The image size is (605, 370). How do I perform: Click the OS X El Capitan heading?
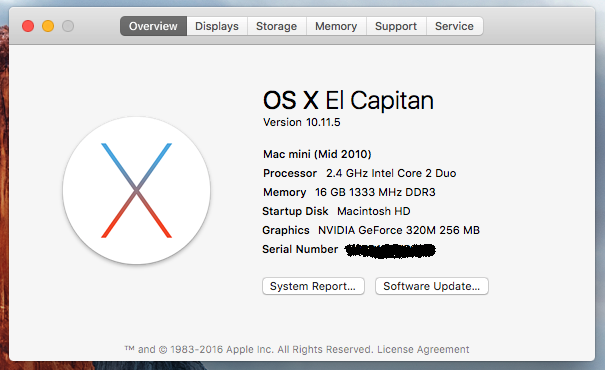(x=348, y=100)
